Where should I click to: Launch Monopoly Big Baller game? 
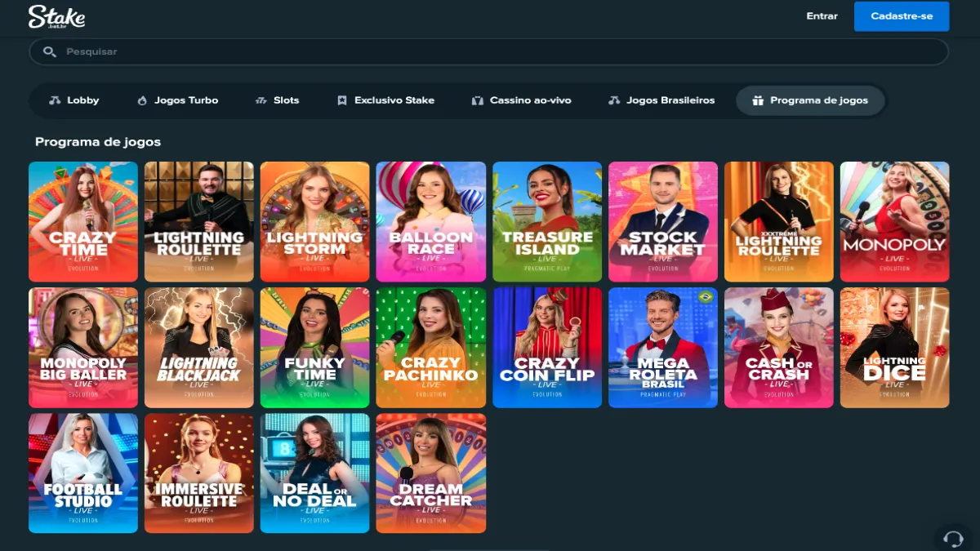tap(83, 348)
